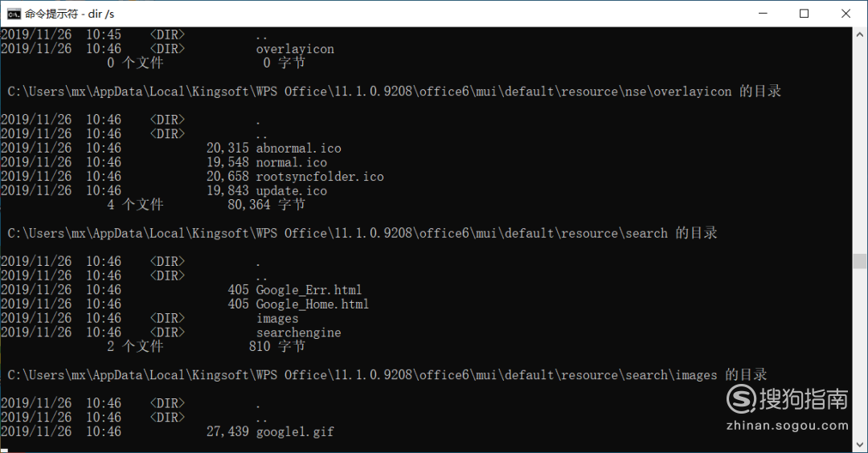Click the normal.ico entry
This screenshot has height=453, width=868.
point(291,162)
